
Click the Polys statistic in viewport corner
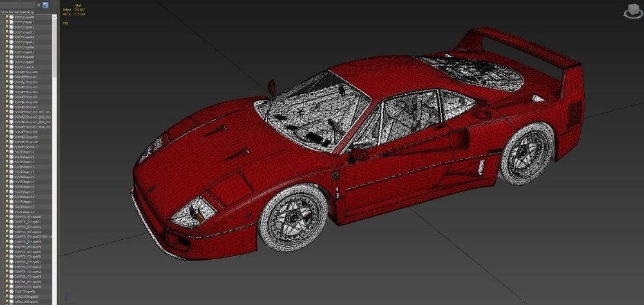tap(74, 10)
